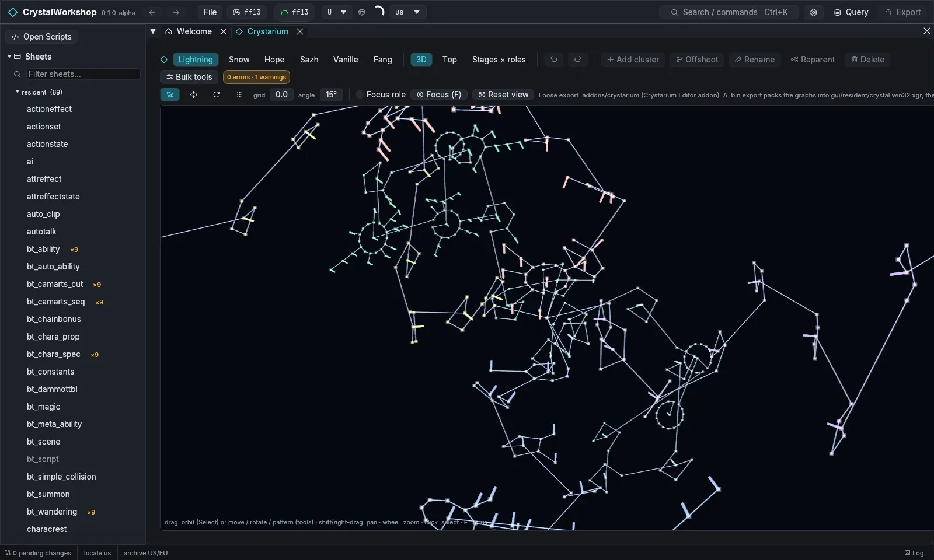
Task: Show the 0 errors 1 warnings badge
Action: click(x=256, y=77)
